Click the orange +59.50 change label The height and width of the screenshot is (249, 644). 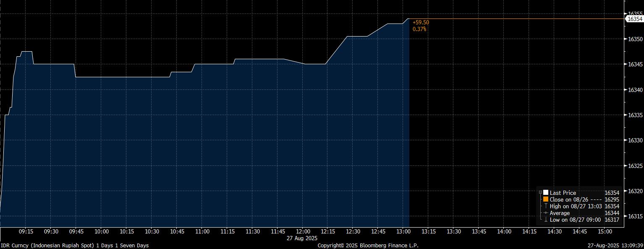[421, 22]
